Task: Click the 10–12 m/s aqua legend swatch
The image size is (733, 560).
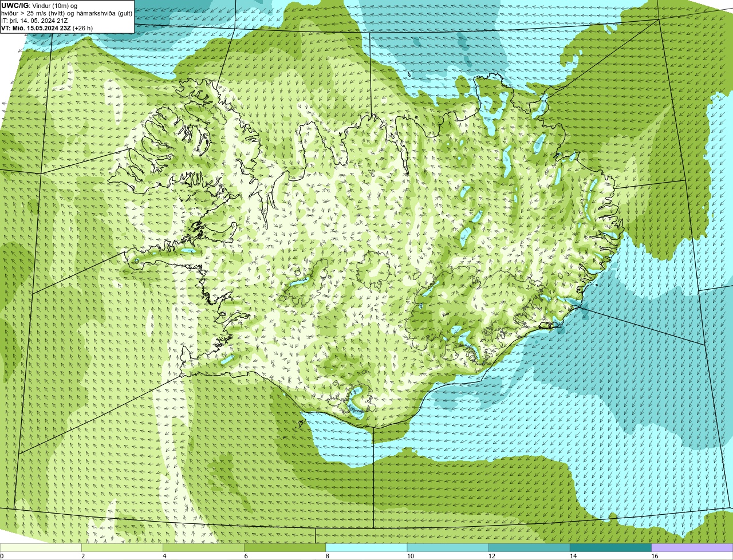Action: [x=448, y=547]
